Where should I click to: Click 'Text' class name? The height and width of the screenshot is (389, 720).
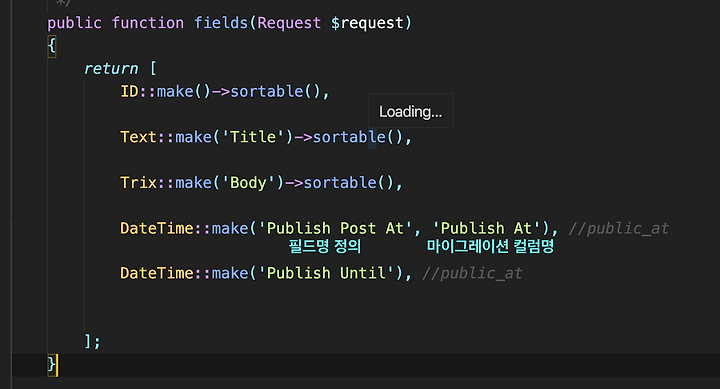138,137
